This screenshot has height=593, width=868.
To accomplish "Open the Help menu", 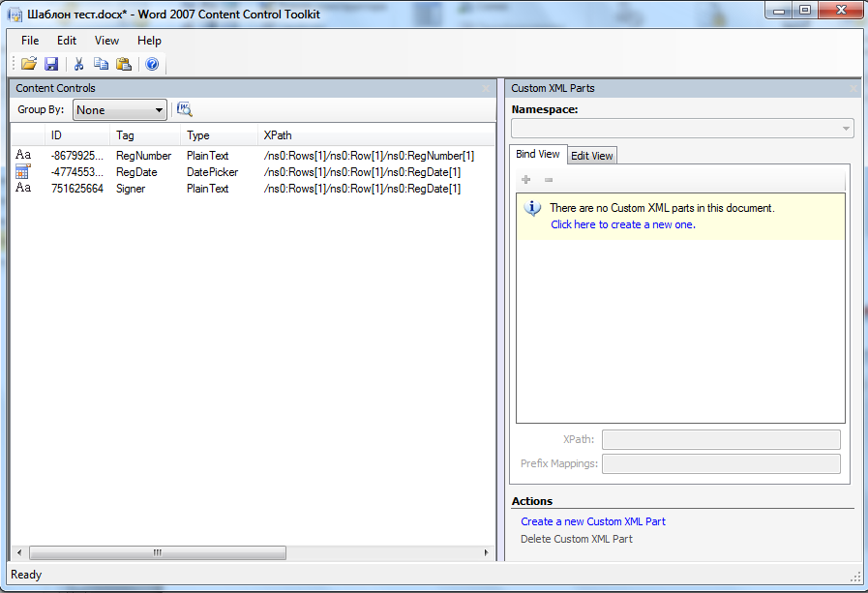I will pos(149,41).
